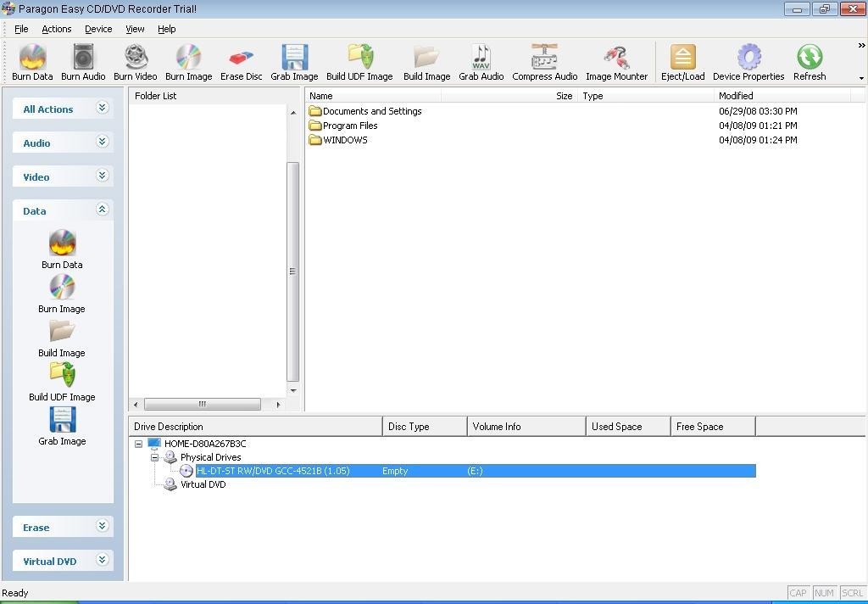
Task: Open the File menu
Action: point(21,29)
